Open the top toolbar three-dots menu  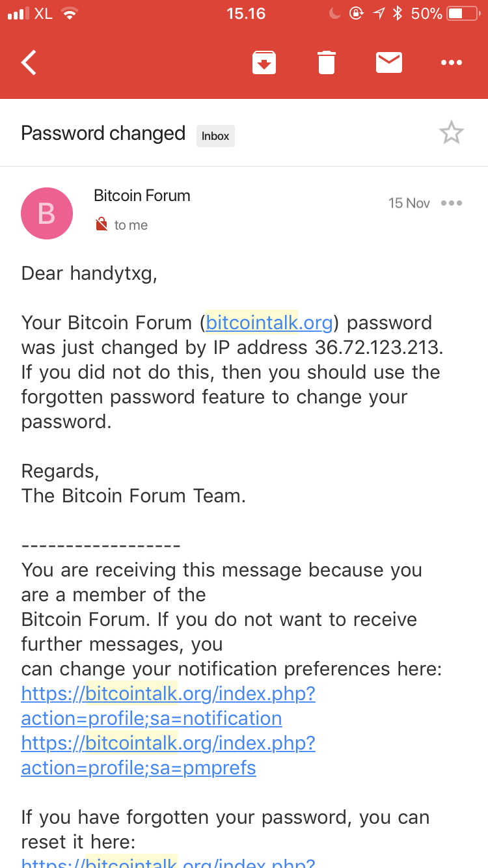coord(452,62)
